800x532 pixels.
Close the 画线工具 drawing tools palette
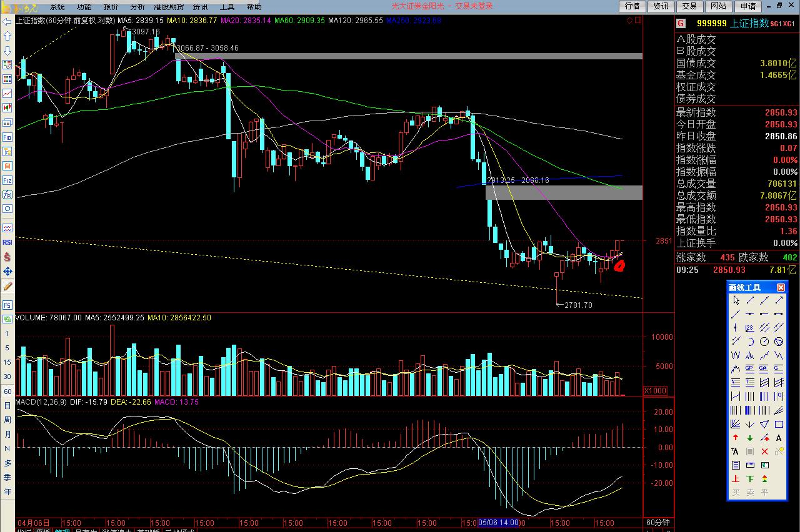[781, 287]
